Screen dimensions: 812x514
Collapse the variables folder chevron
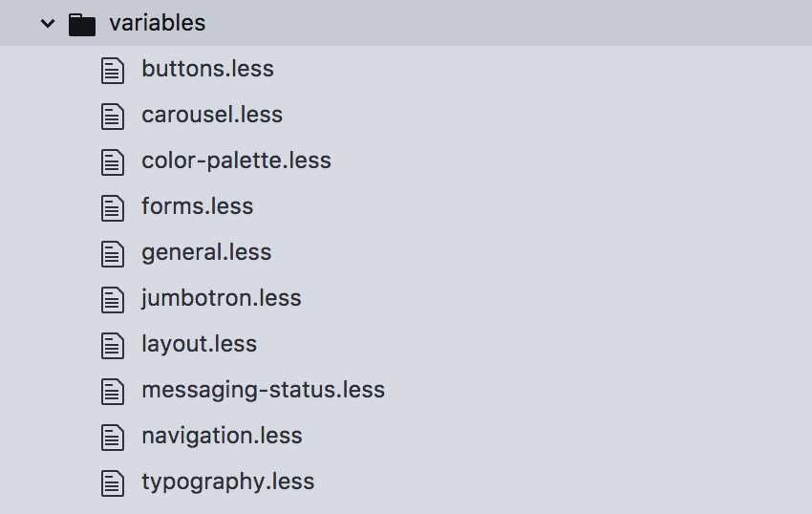pos(48,24)
